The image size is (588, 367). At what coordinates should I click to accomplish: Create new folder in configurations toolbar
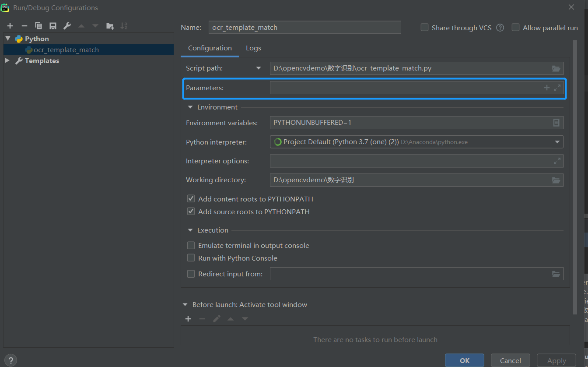[110, 26]
